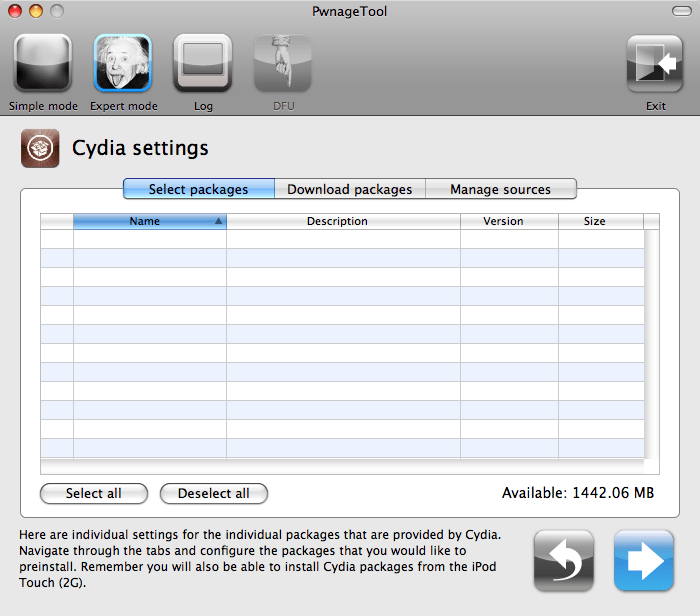This screenshot has width=700, height=616.
Task: Click the Cydia settings brown icon
Action: click(x=40, y=148)
